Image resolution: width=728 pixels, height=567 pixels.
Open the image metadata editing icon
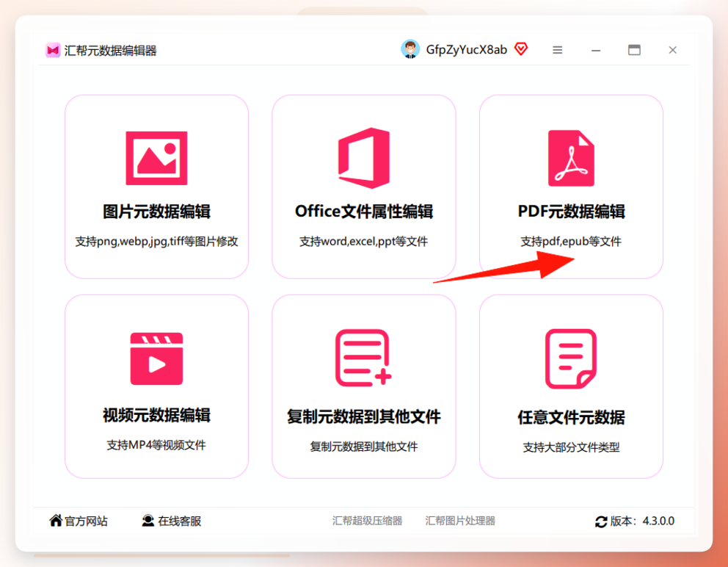[156, 158]
